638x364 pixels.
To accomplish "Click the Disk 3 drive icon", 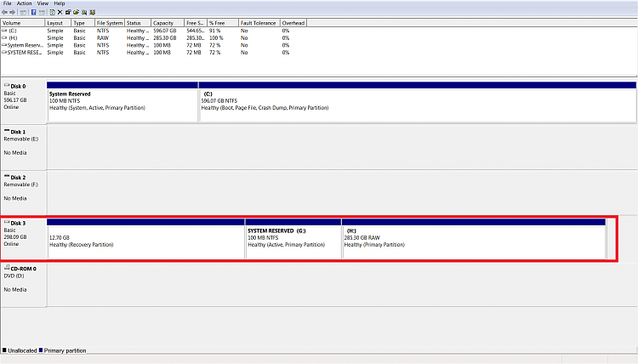I will pyautogui.click(x=7, y=223).
